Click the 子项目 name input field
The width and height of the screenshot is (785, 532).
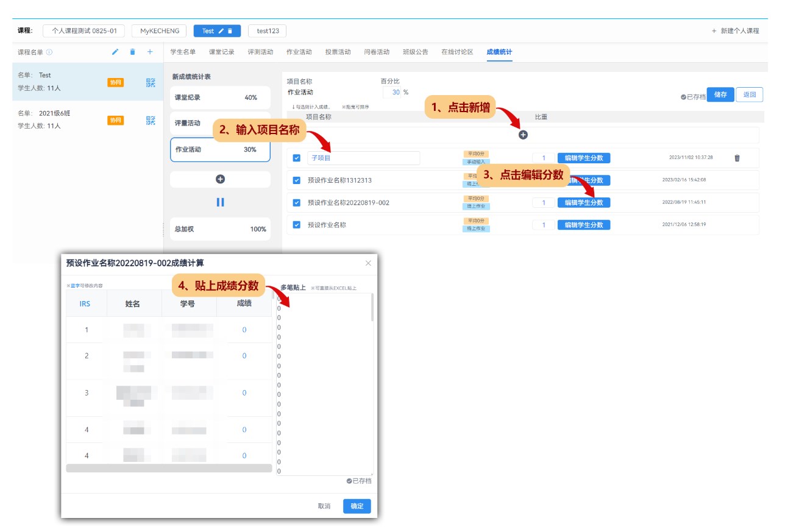point(363,158)
